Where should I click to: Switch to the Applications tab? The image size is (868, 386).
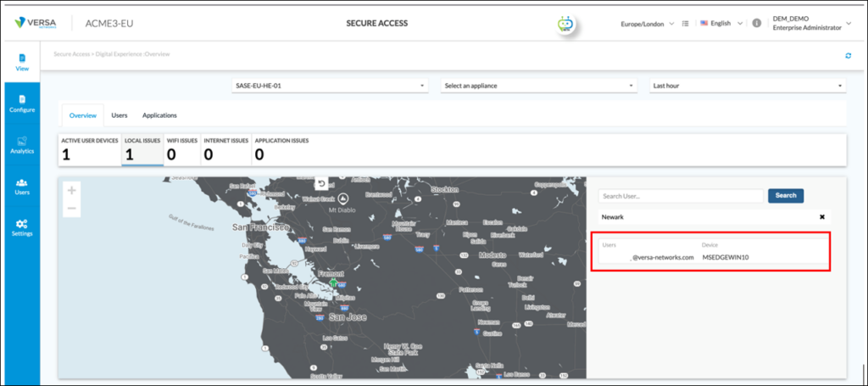pos(159,115)
